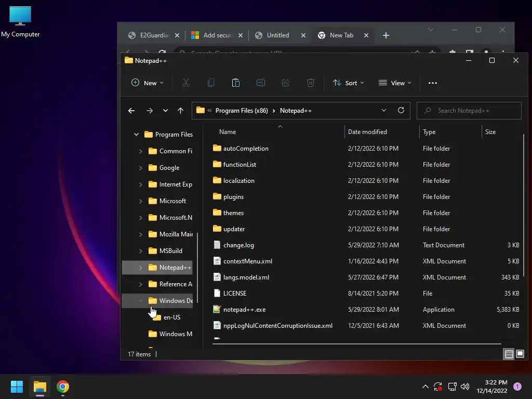Click the Paste clipboard icon
Image resolution: width=532 pixels, height=399 pixels.
tap(236, 83)
